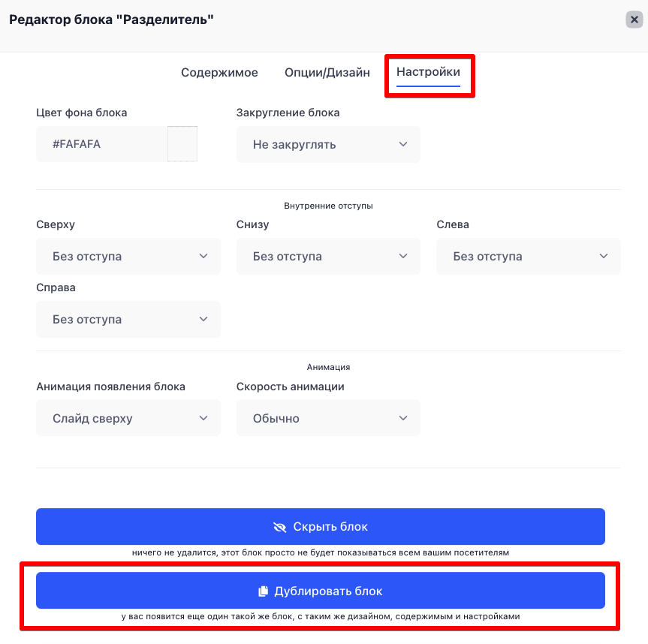Open the Обычно animation speed selector
The image size is (648, 644).
[x=328, y=418]
